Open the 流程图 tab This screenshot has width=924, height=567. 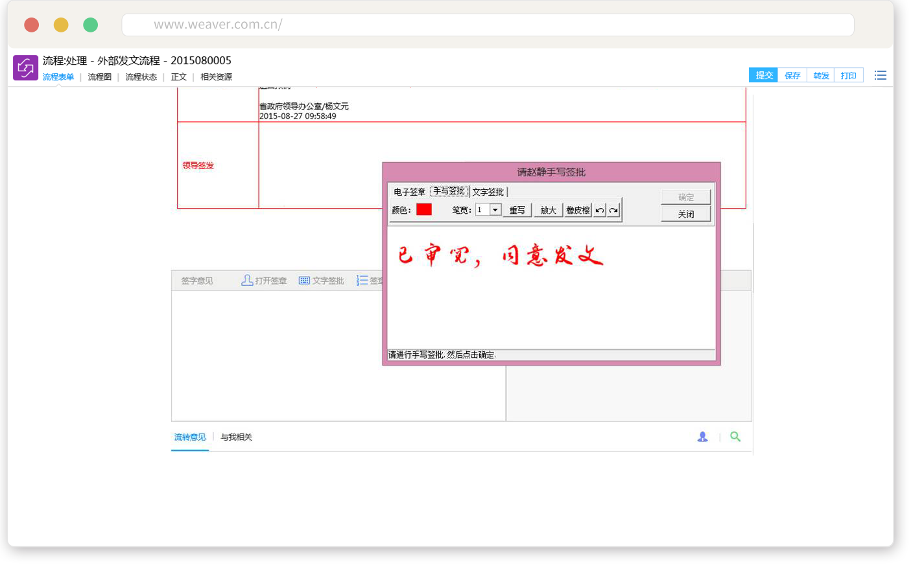point(99,77)
